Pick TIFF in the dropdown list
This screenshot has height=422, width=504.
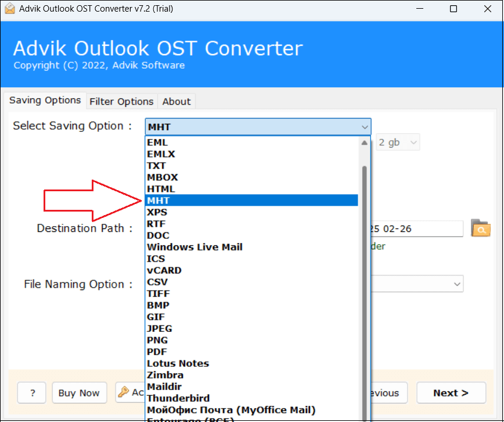tap(251, 294)
